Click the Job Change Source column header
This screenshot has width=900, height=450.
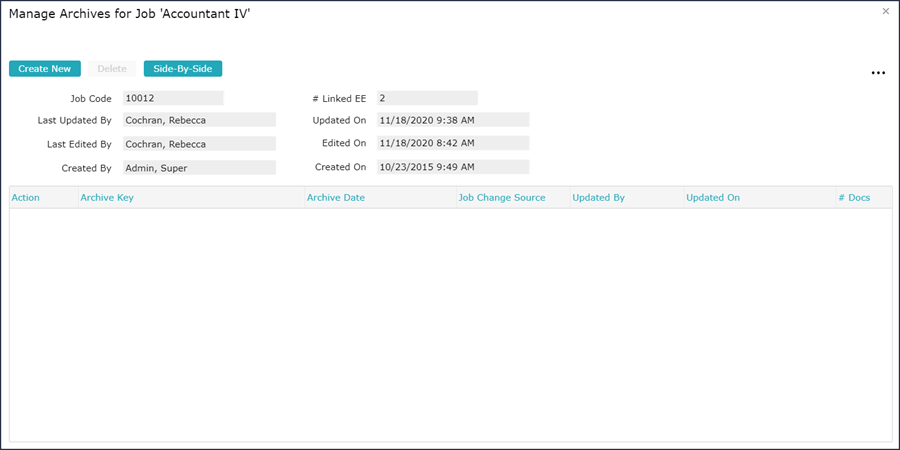click(502, 198)
